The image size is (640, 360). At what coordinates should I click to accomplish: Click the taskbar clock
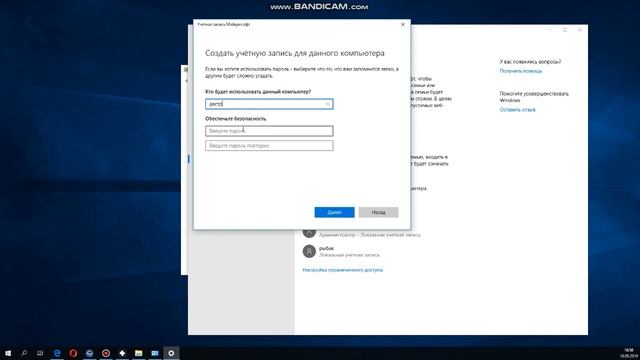click(x=630, y=353)
